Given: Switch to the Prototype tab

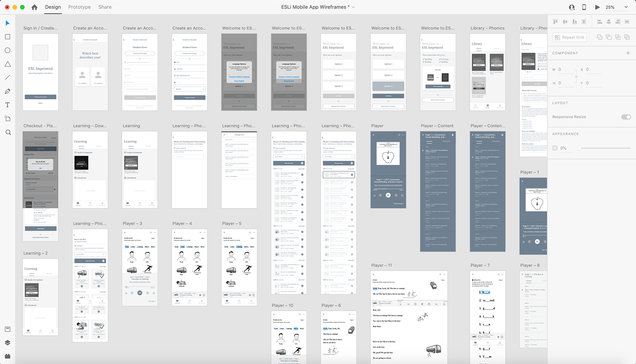Looking at the screenshot, I should coord(79,7).
